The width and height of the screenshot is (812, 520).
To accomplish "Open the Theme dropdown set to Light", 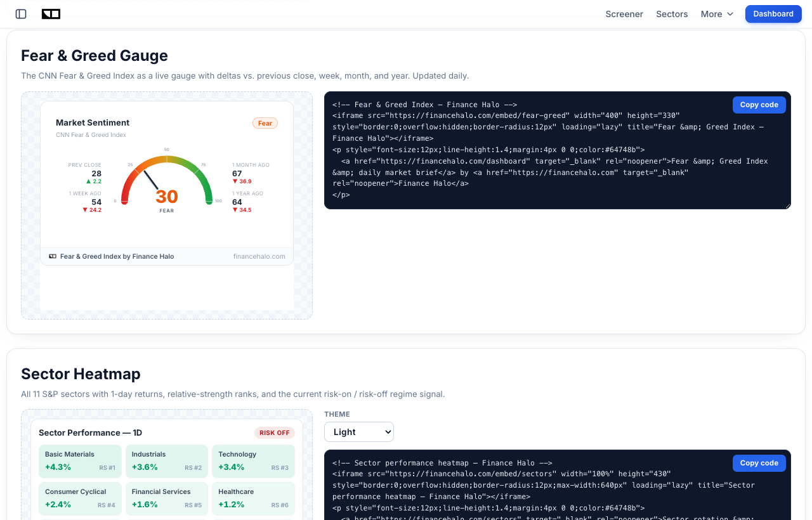I will 359,432.
